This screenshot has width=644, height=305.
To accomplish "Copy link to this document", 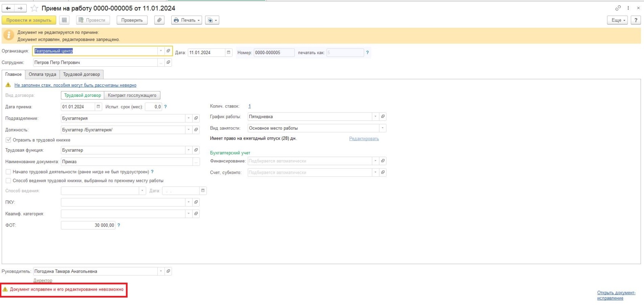I will [x=618, y=8].
